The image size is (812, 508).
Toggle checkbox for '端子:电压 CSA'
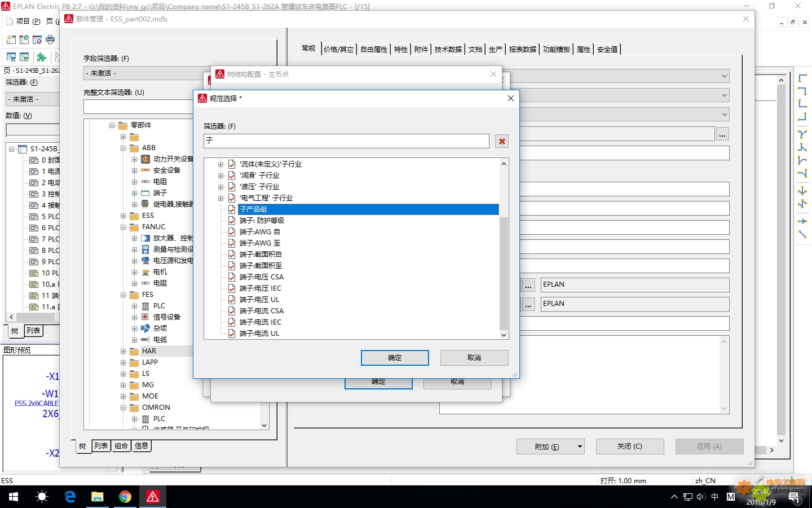pos(232,277)
